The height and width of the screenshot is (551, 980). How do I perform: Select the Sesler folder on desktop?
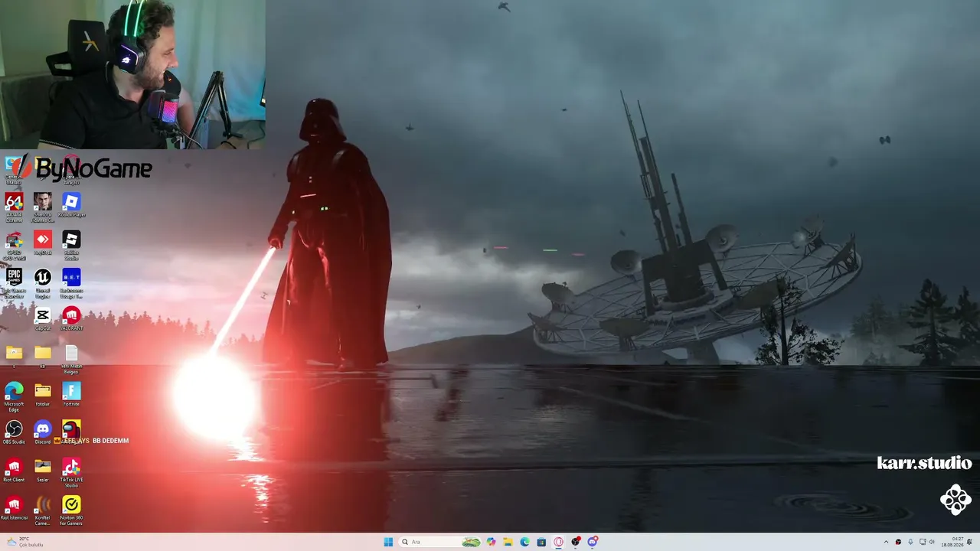click(43, 470)
